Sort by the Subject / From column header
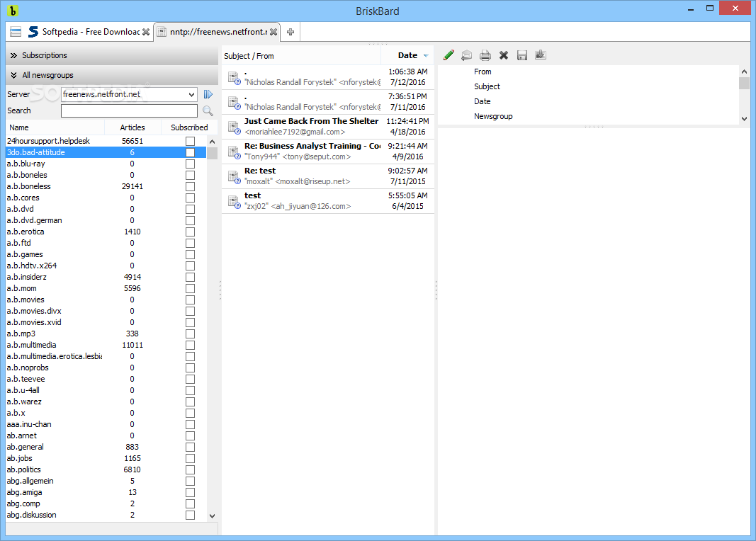The image size is (756, 541). click(301, 56)
